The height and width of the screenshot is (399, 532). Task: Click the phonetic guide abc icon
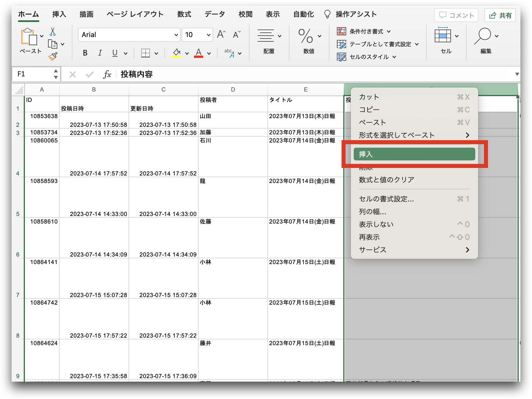coord(230,53)
